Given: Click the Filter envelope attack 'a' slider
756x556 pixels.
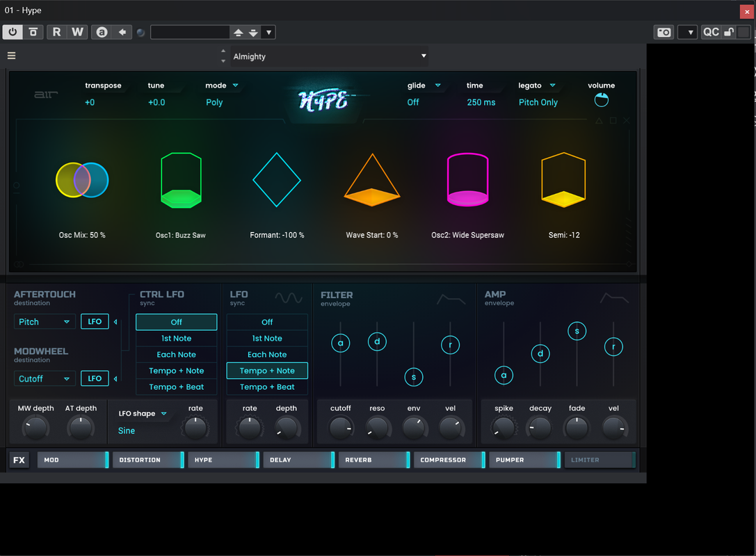Looking at the screenshot, I should pyautogui.click(x=340, y=343).
